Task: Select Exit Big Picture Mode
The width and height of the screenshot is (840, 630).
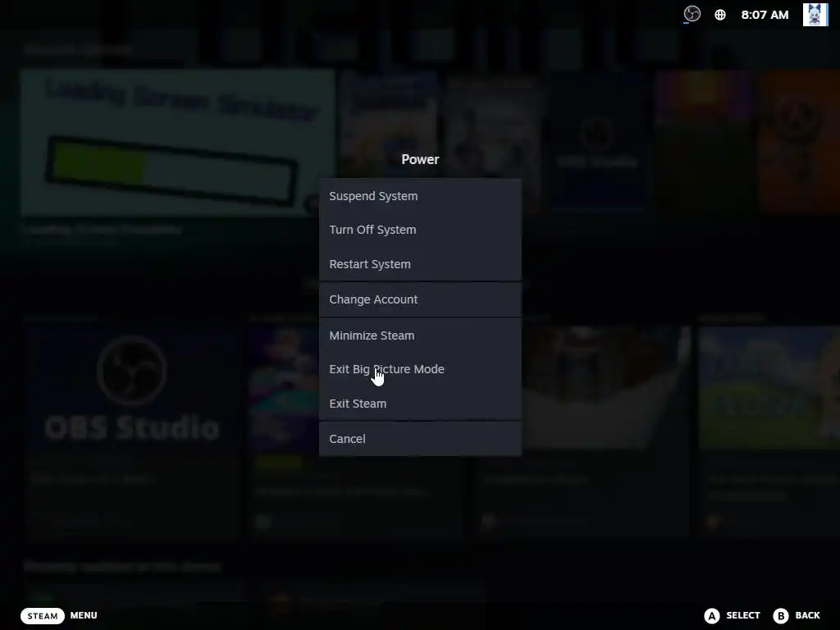Action: tap(420, 369)
